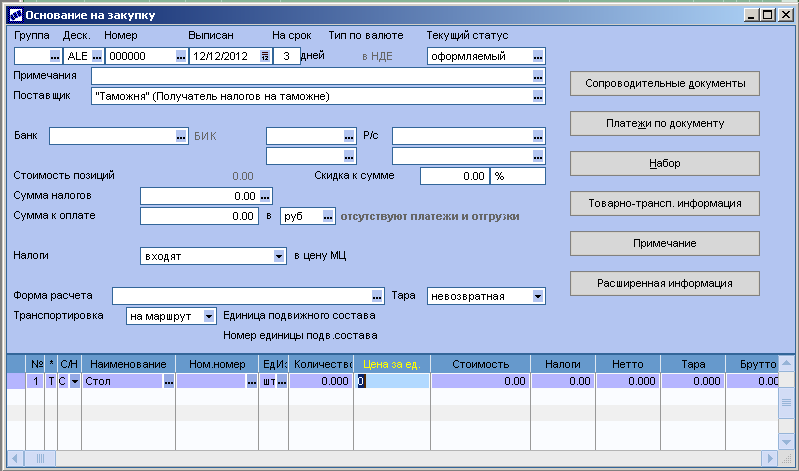This screenshot has width=799, height=471.
Task: Click the Стоимость column header
Action: [481, 364]
